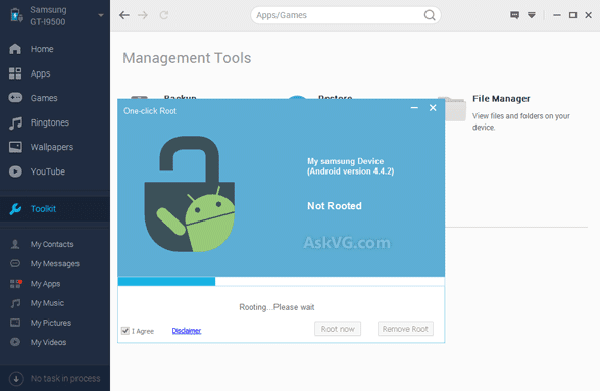Open the File Manager tool
600x391 pixels.
[x=501, y=99]
